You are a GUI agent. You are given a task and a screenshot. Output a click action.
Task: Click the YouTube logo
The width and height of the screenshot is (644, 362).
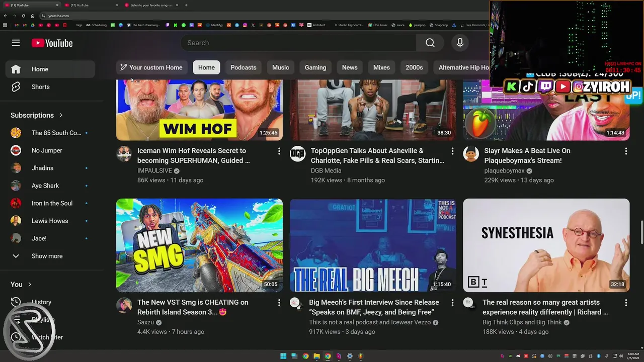[52, 43]
